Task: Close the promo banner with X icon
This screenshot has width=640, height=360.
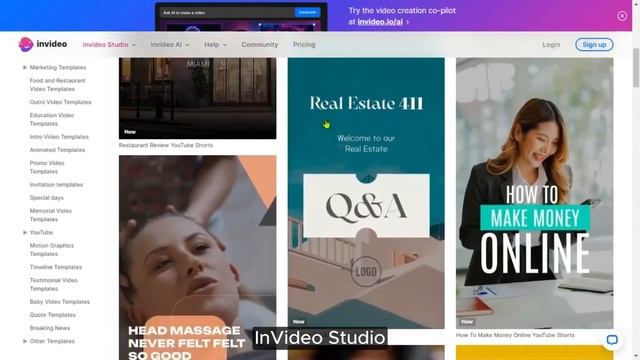Action: click(x=622, y=16)
